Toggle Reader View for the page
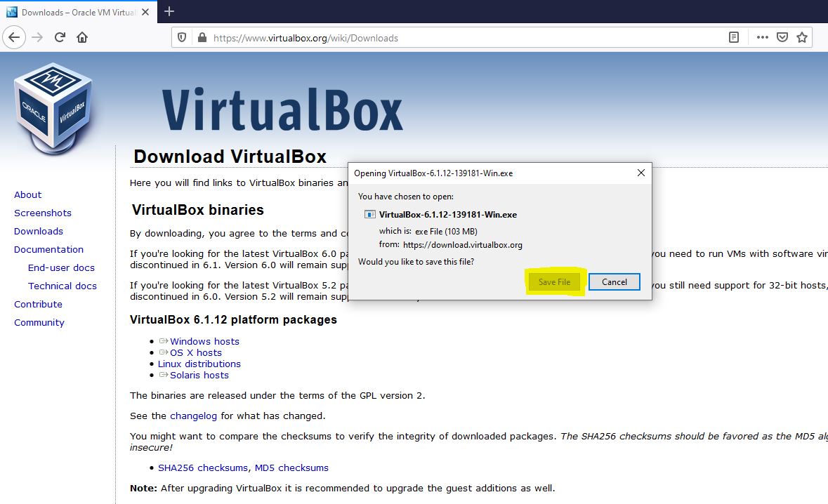The height and width of the screenshot is (504, 828). [x=732, y=37]
